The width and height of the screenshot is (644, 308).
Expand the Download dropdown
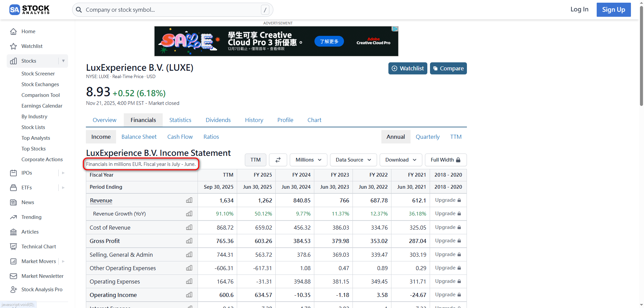(x=400, y=160)
